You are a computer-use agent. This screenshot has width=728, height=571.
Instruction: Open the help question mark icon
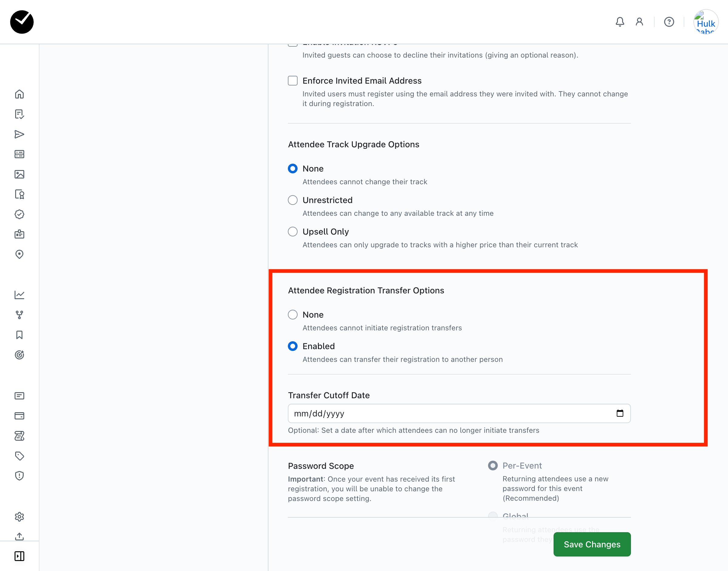pyautogui.click(x=669, y=22)
